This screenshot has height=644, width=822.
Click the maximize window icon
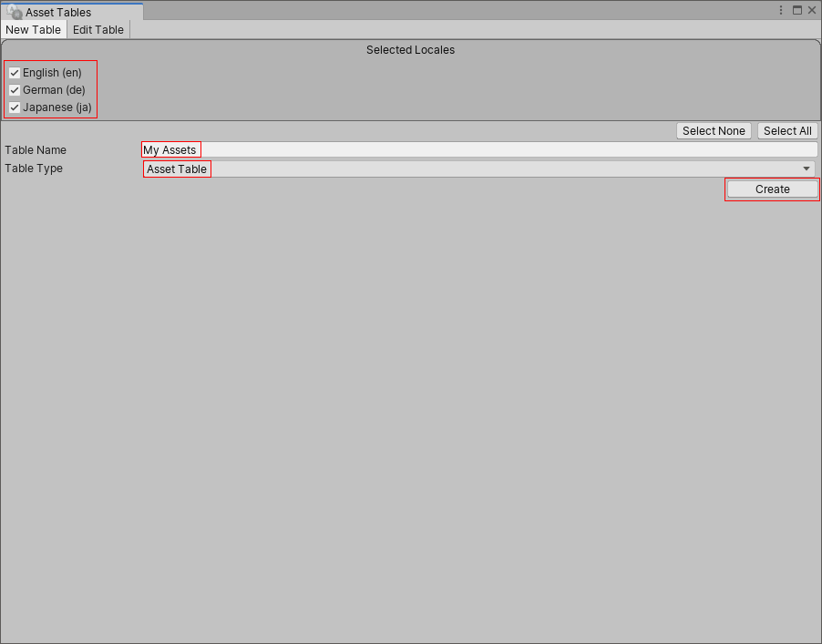[796, 10]
